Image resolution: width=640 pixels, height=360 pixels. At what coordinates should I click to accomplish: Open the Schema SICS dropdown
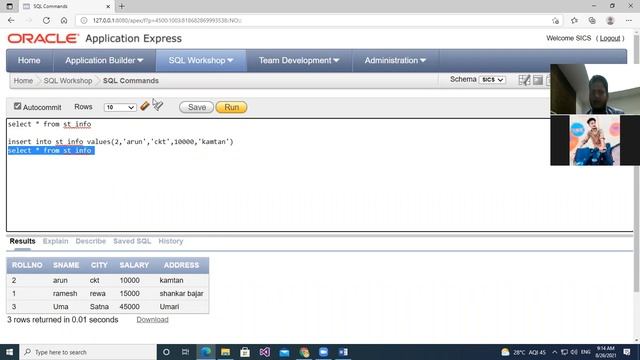point(492,80)
